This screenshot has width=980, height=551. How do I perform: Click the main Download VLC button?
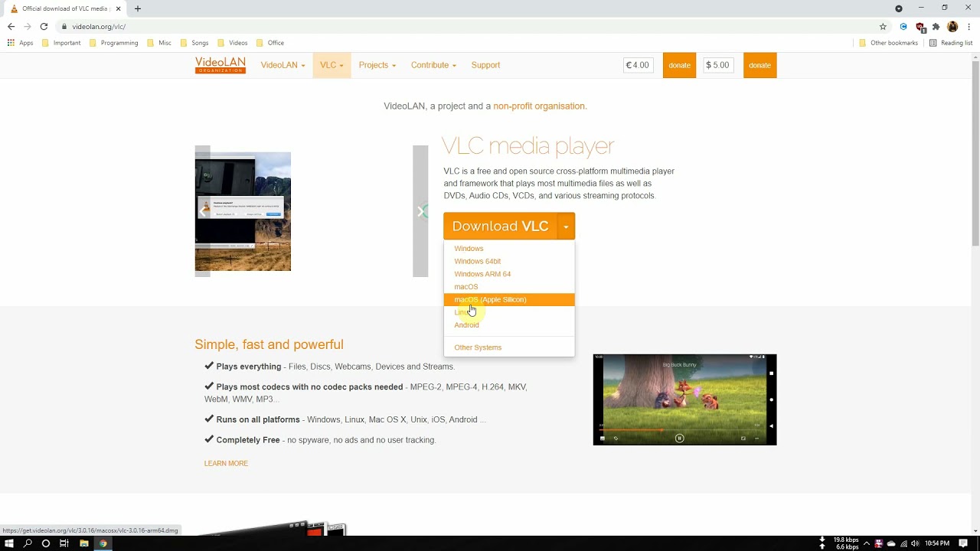[500, 227]
